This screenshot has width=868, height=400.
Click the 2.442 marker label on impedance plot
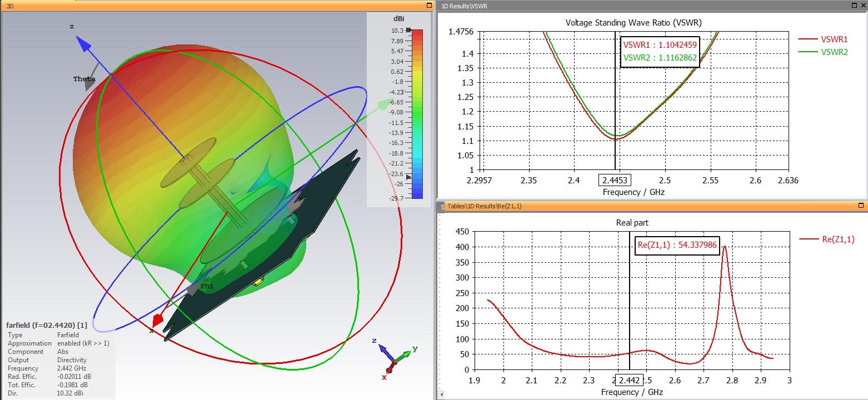(x=628, y=380)
